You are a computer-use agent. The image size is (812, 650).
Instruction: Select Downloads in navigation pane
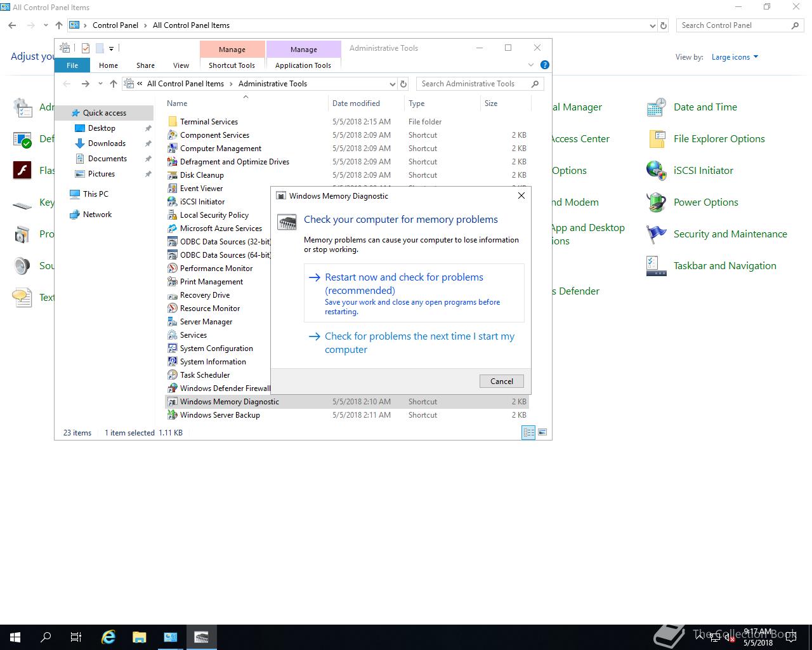[107, 143]
